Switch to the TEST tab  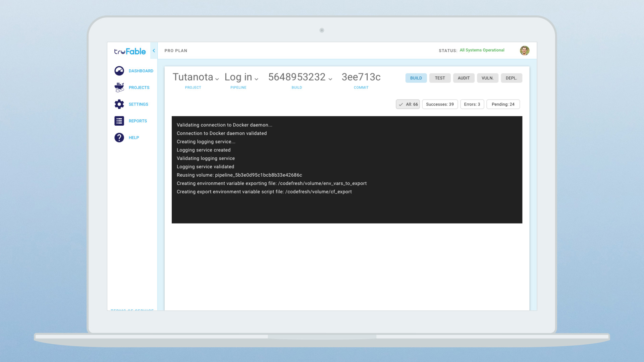tap(439, 78)
